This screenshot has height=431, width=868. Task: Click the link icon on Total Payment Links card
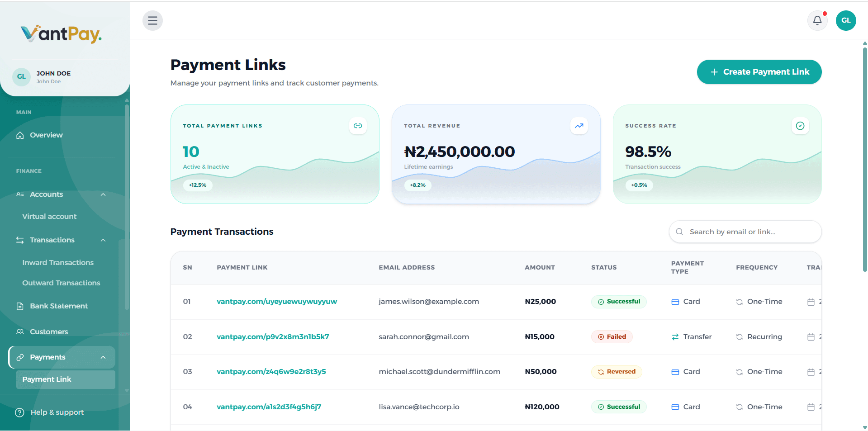click(358, 126)
